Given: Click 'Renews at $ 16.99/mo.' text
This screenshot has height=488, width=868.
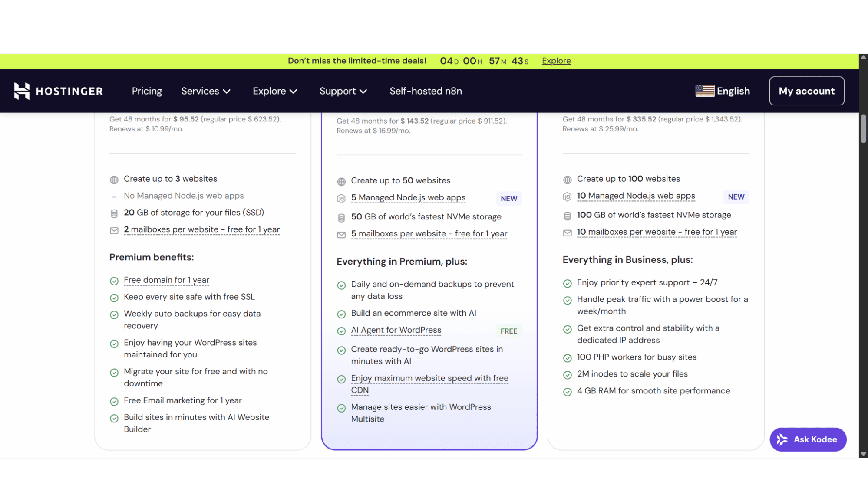Looking at the screenshot, I should (373, 131).
